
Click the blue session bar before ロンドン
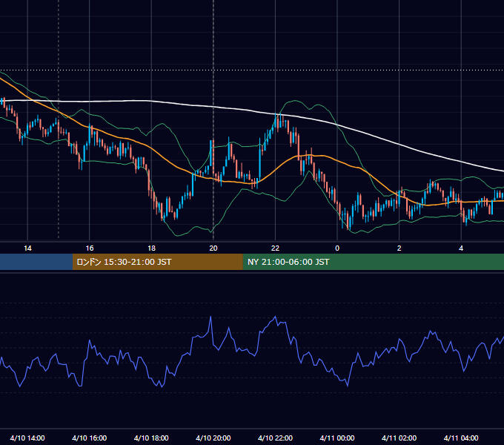click(x=36, y=262)
